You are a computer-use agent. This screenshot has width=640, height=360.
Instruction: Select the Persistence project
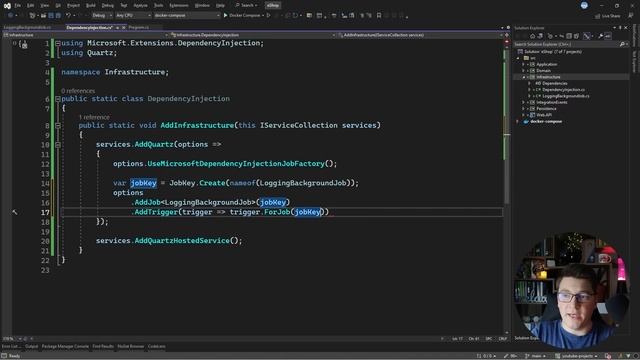pos(546,109)
